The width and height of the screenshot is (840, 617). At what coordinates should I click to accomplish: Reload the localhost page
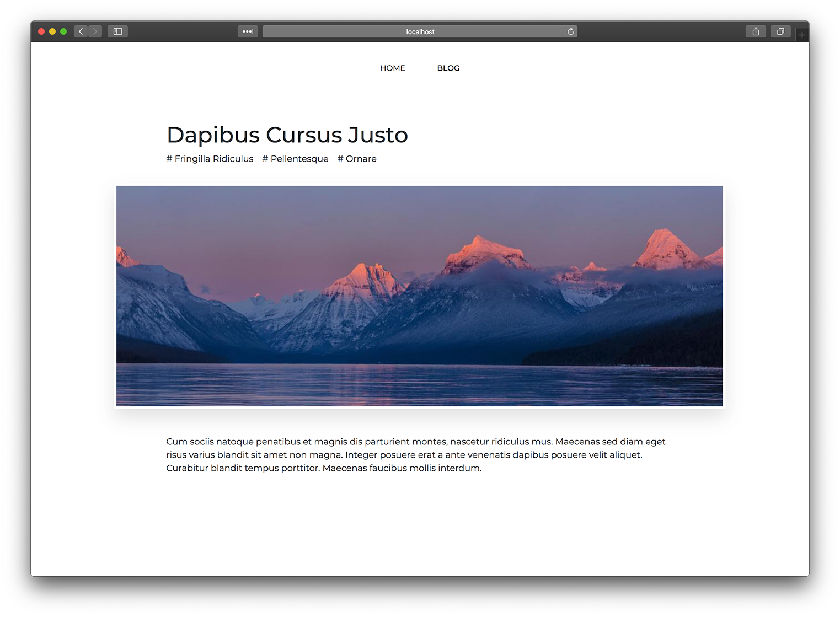click(x=570, y=31)
